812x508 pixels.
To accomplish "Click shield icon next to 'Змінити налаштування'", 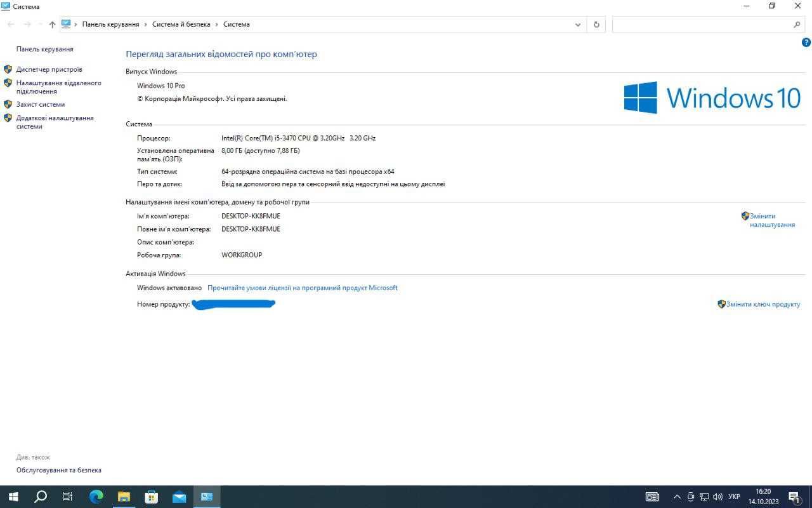I will click(745, 216).
